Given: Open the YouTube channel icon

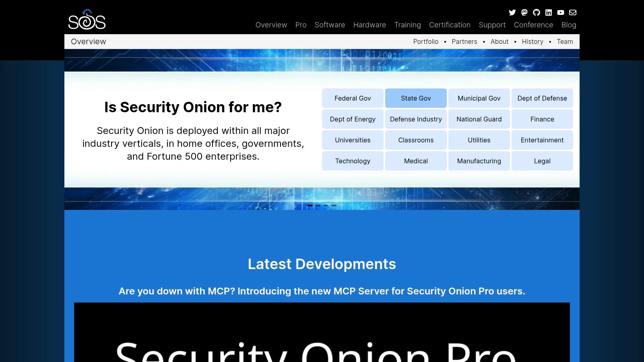Looking at the screenshot, I should (x=560, y=12).
